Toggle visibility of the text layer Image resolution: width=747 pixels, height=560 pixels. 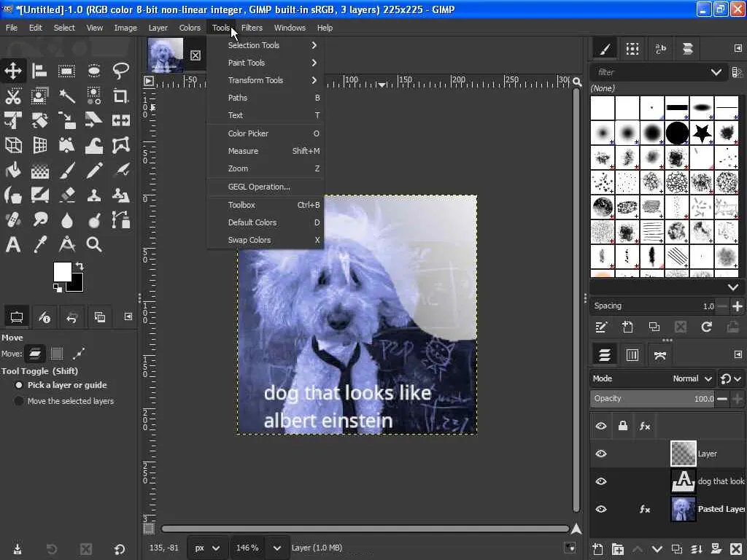pyautogui.click(x=601, y=481)
